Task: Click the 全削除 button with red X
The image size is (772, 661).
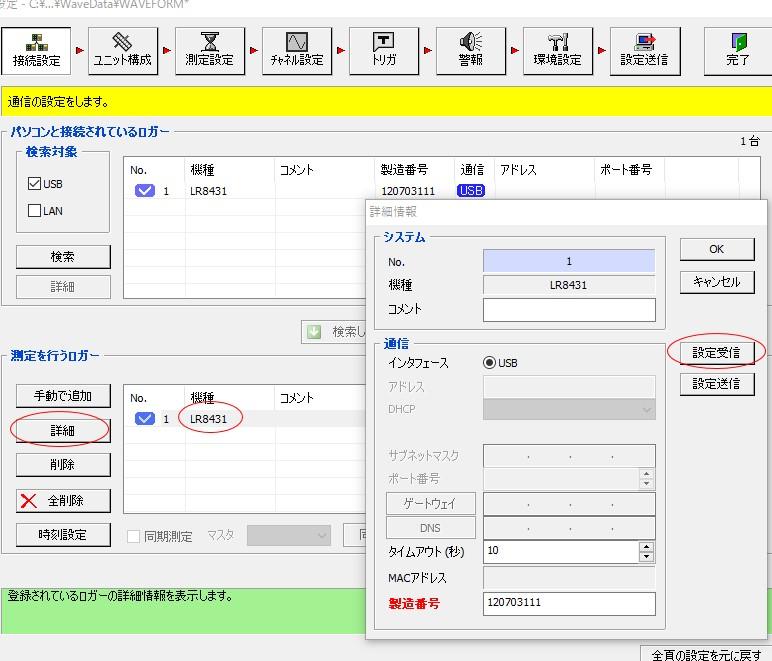Action: (x=63, y=501)
